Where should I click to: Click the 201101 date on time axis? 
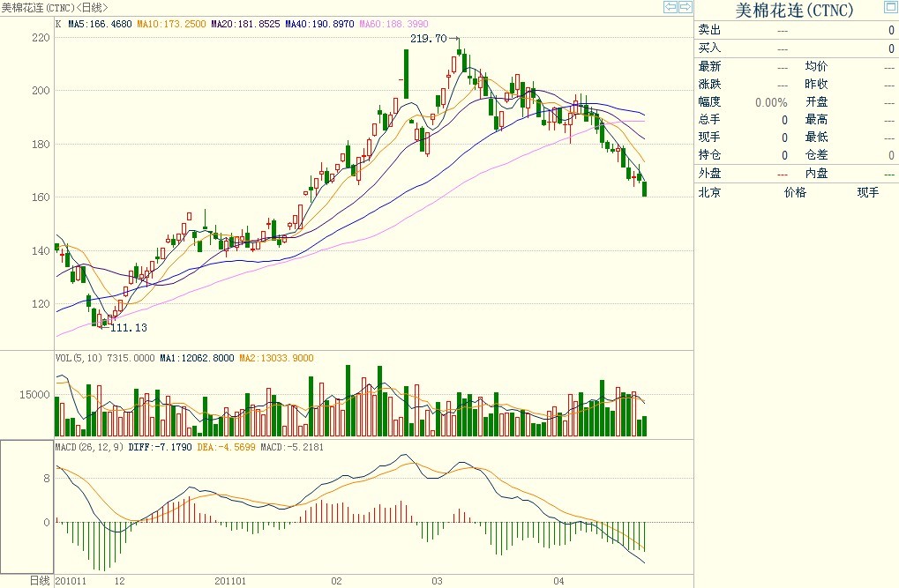coord(230,581)
